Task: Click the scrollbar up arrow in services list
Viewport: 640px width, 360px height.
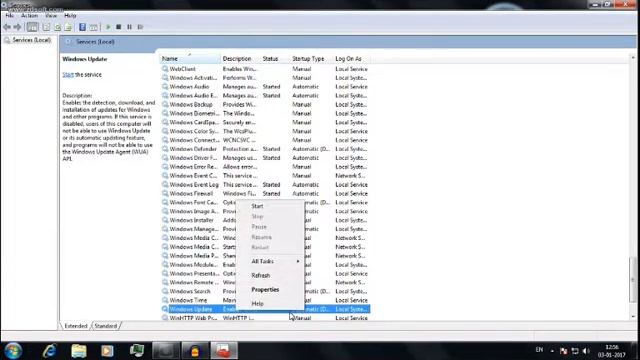Action: 633,58
